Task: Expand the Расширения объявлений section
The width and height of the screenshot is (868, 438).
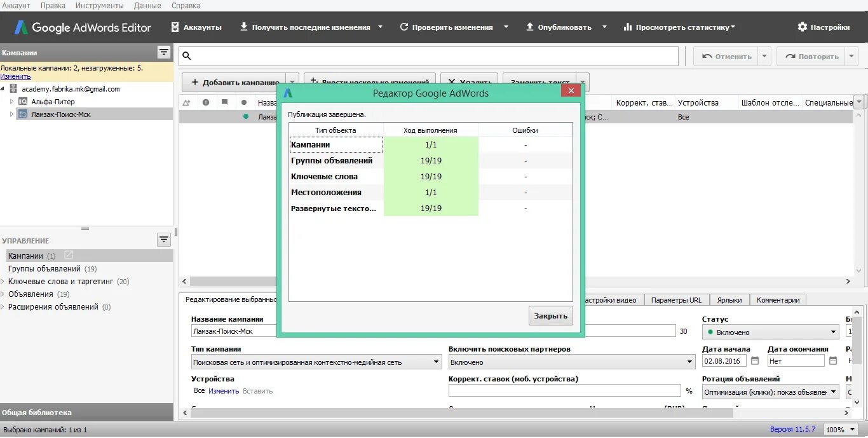Action: pyautogui.click(x=3, y=306)
